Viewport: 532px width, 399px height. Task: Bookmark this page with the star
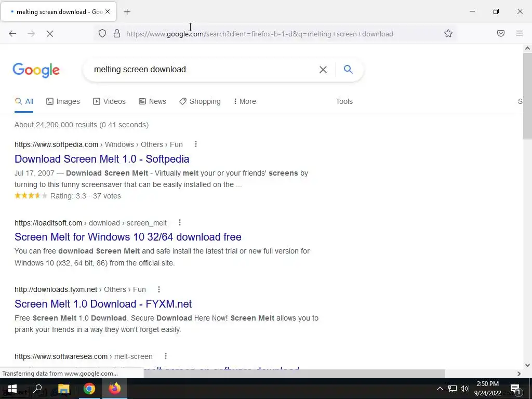(448, 33)
